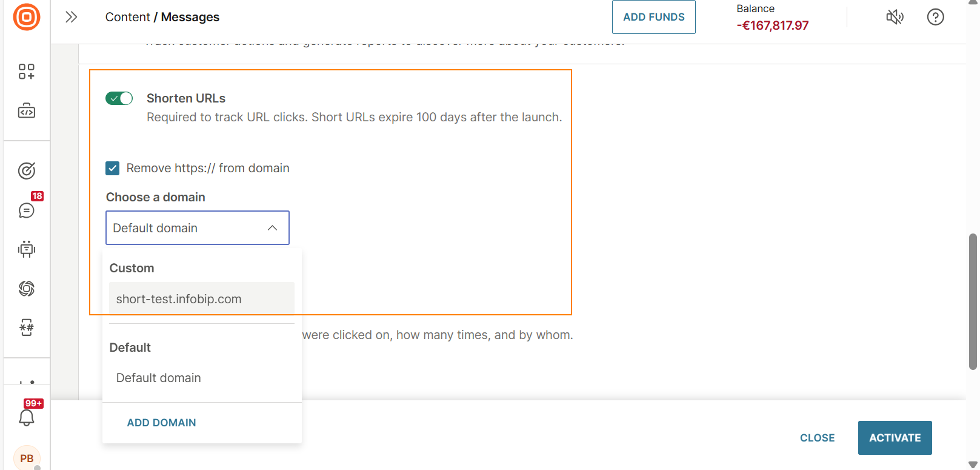
Task: Open the help question mark icon
Action: [936, 17]
